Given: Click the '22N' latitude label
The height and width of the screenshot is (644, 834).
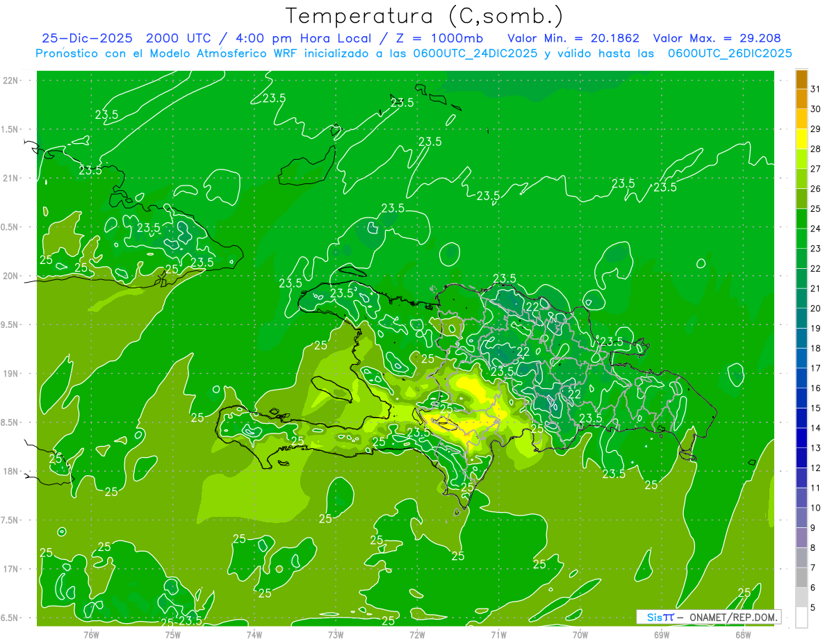Looking at the screenshot, I should tap(10, 81).
